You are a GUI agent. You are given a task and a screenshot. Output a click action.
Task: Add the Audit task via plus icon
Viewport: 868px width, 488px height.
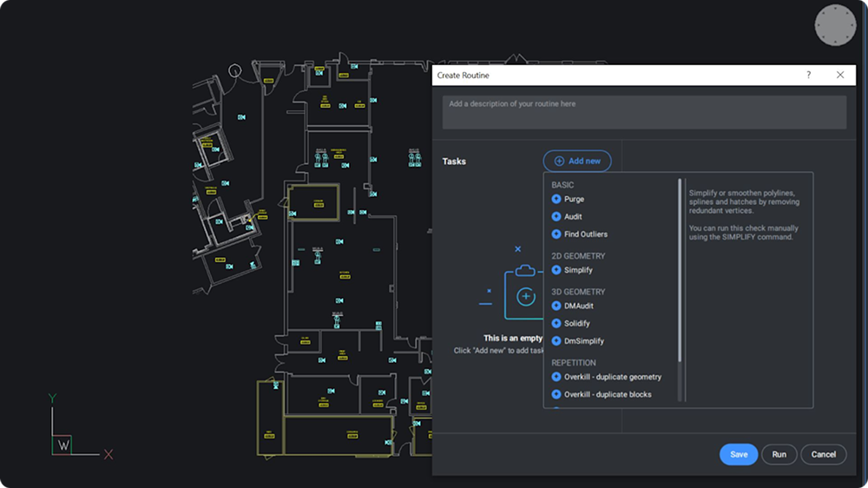(556, 216)
